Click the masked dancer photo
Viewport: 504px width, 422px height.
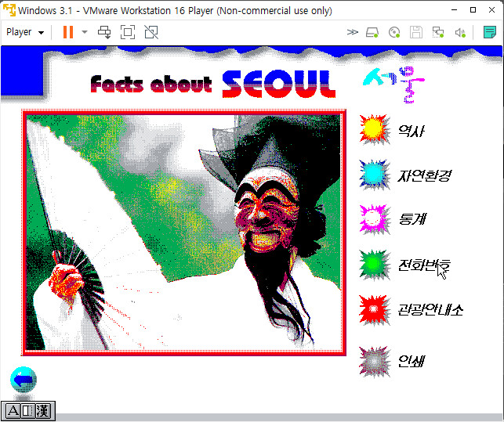pyautogui.click(x=183, y=233)
